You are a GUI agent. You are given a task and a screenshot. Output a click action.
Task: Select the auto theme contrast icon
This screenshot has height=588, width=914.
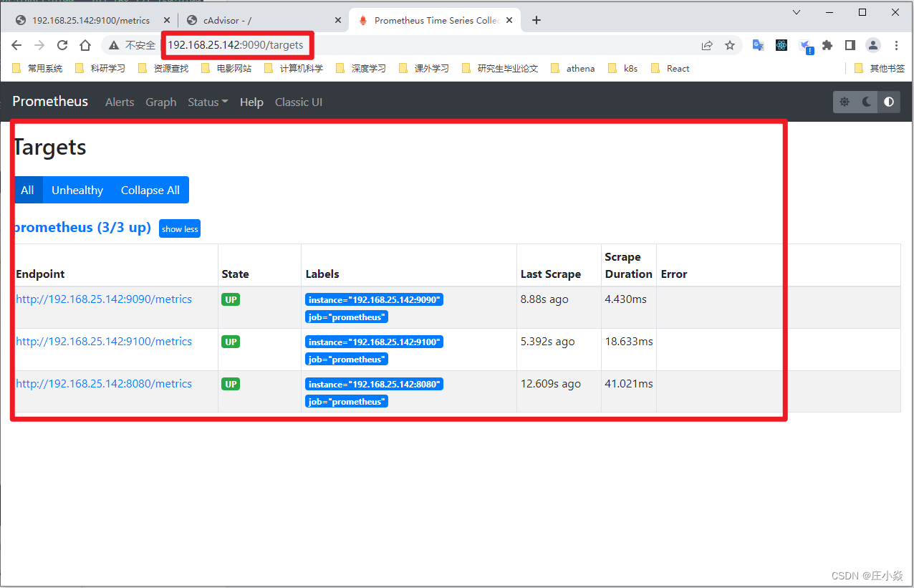click(889, 102)
